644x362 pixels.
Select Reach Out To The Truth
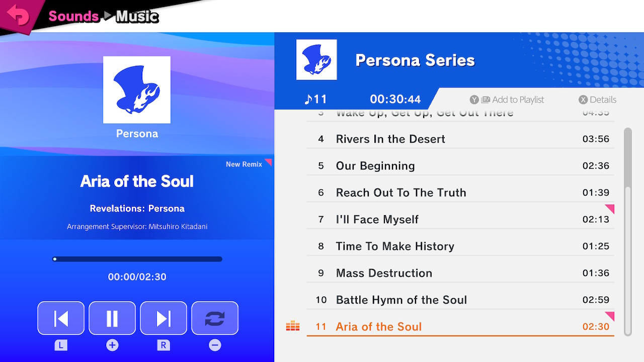460,193
